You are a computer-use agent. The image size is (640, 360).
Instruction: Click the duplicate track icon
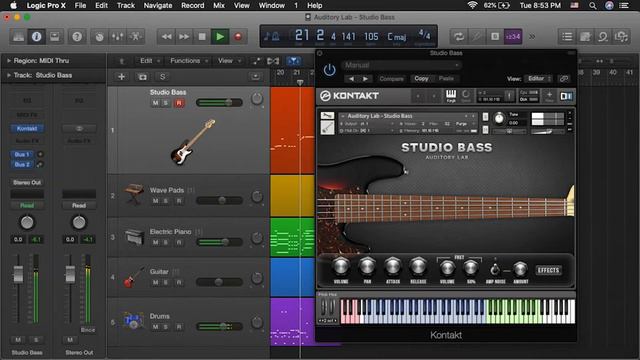coord(142,77)
